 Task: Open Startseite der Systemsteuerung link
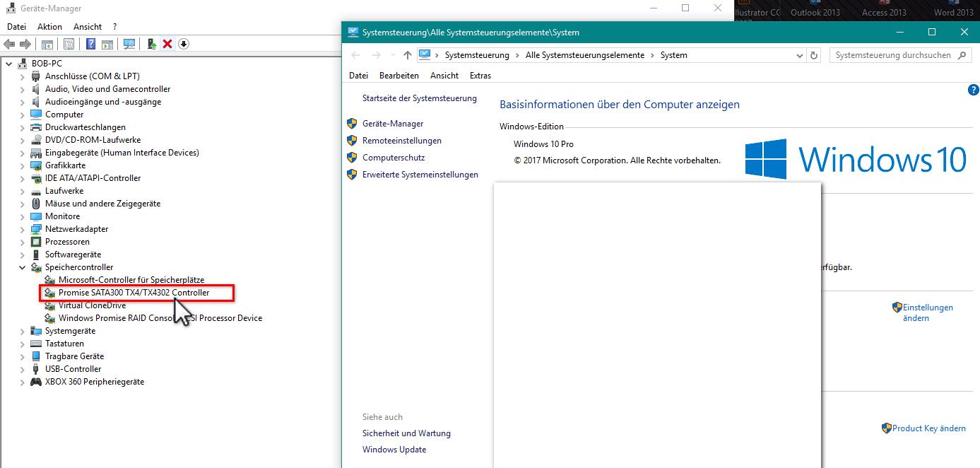tap(420, 98)
